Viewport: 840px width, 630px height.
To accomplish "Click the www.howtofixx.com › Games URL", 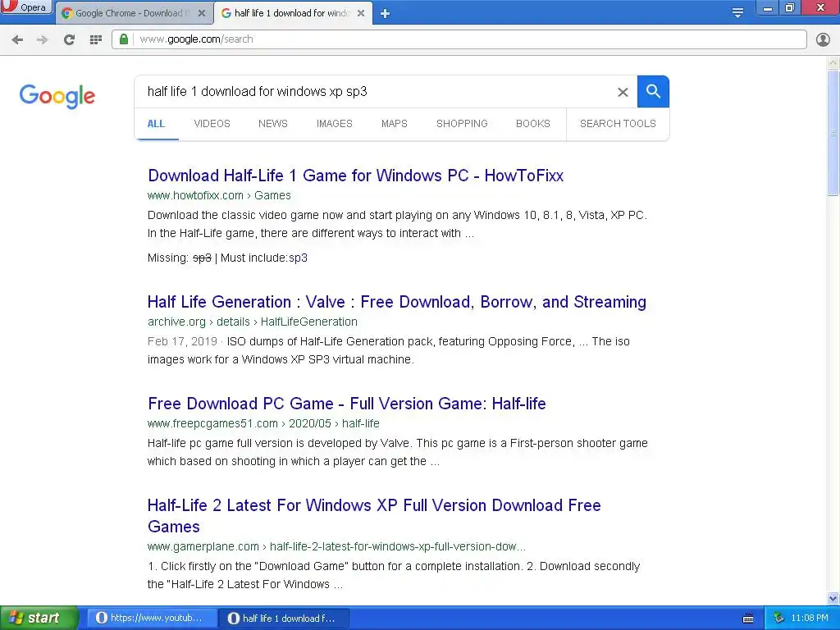I will point(219,195).
